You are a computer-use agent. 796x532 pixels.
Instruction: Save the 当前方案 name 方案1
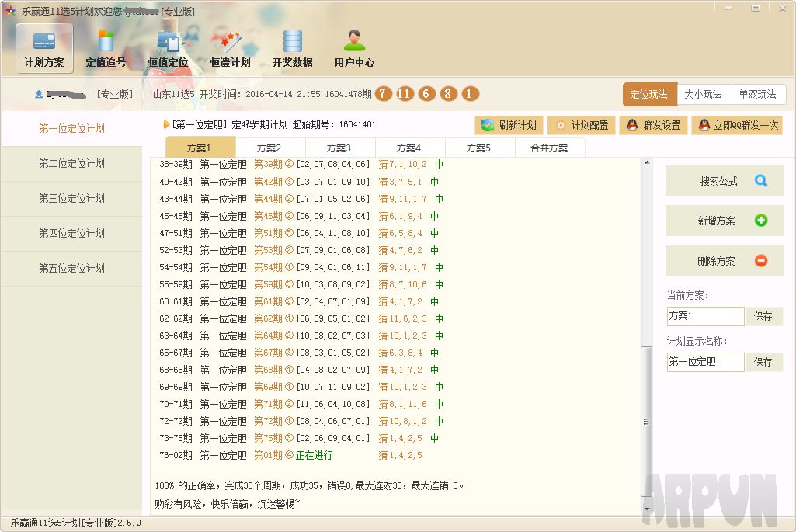click(x=763, y=316)
